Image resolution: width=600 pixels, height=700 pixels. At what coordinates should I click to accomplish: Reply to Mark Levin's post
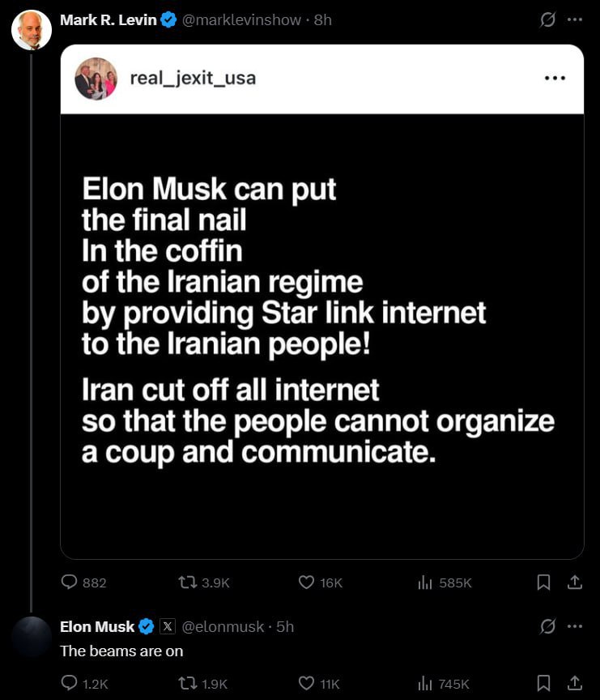pyautogui.click(x=83, y=583)
